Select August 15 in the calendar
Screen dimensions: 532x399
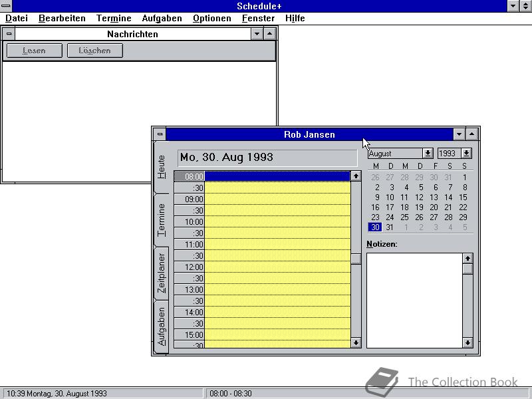[463, 197]
